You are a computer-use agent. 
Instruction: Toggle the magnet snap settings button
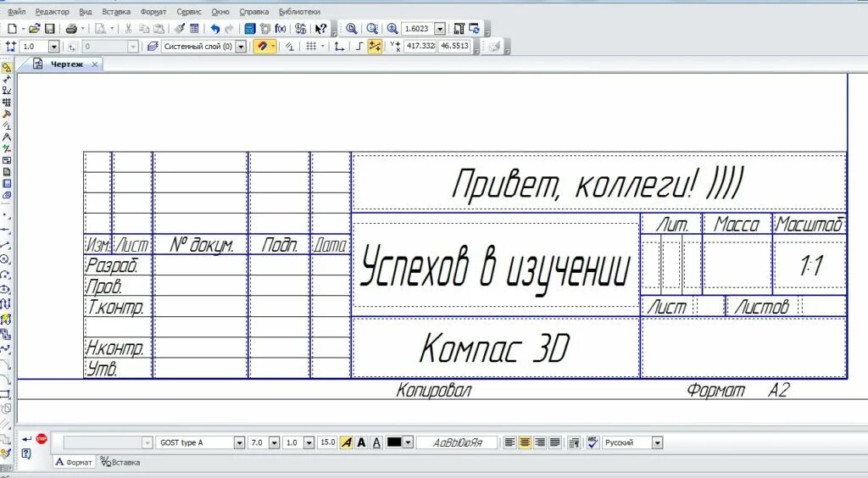(265, 47)
